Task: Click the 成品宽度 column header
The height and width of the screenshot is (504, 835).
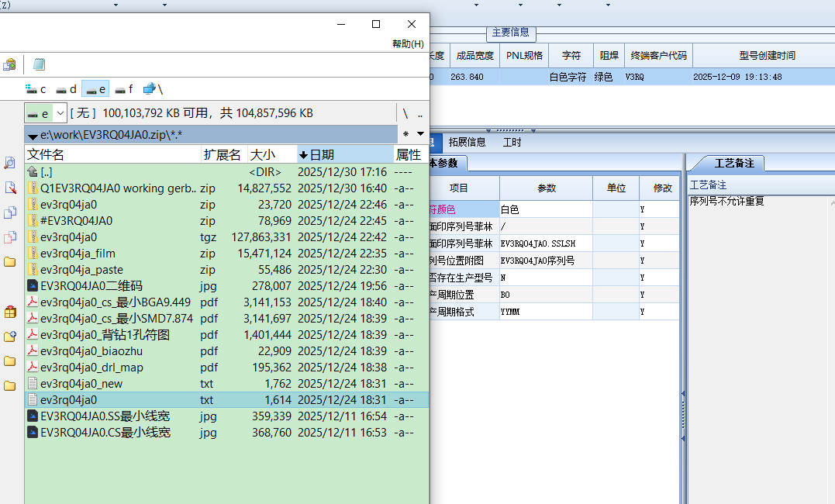Action: [475, 55]
